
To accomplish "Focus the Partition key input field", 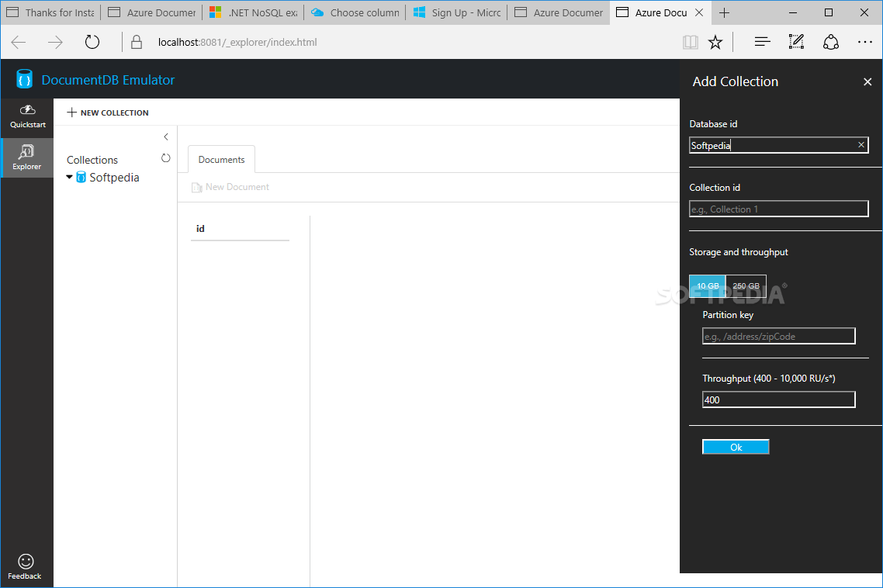I will tap(779, 336).
